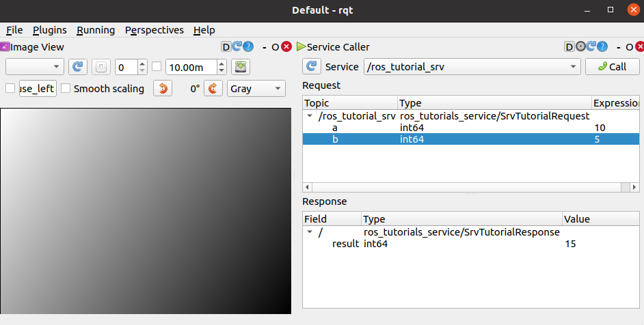The height and width of the screenshot is (325, 644).
Task: Decrease the 10.00m max range value
Action: click(x=222, y=70)
